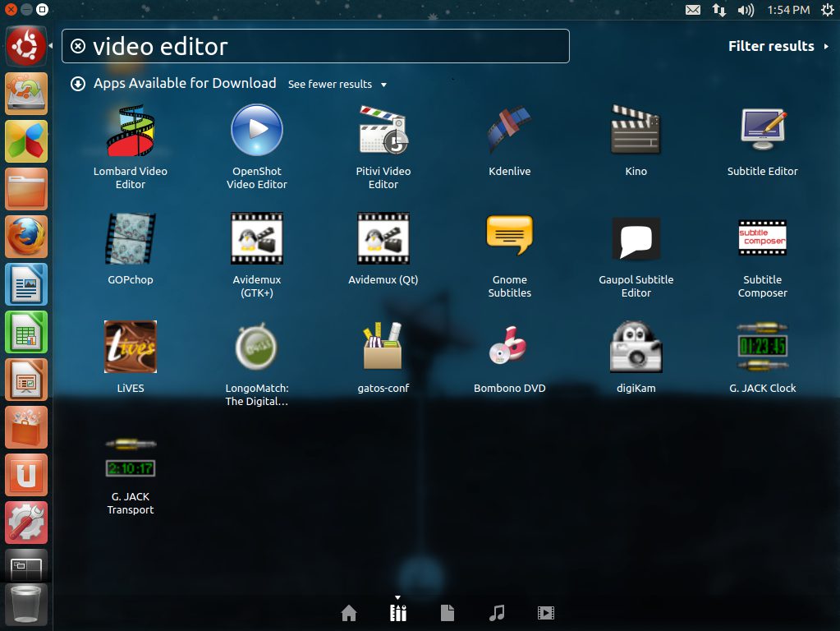
Task: Switch to the Music lens tab
Action: tap(496, 613)
